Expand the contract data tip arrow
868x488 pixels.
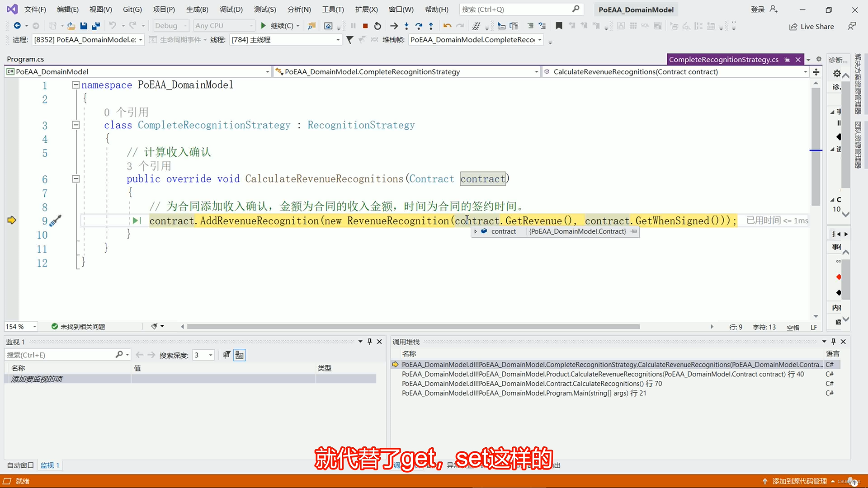pyautogui.click(x=476, y=231)
